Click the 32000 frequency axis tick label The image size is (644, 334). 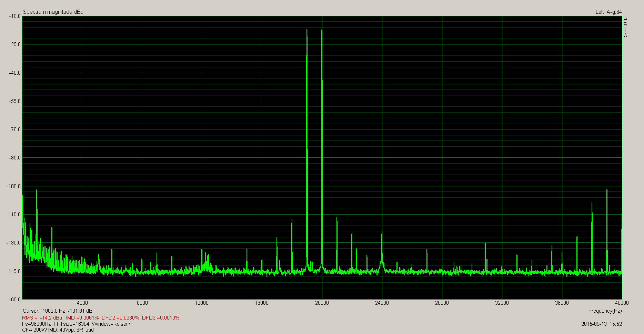502,303
